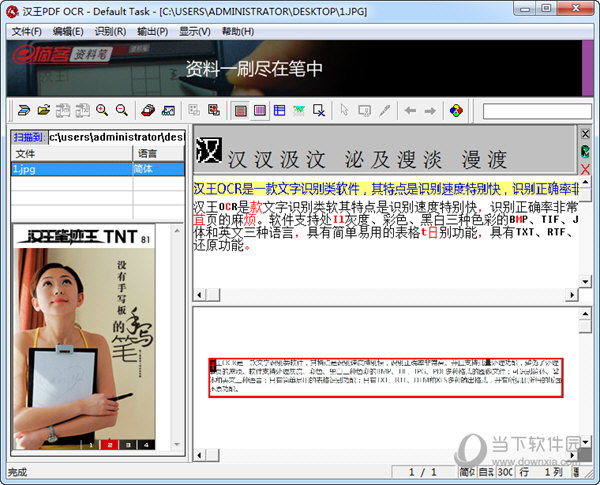Click the red X icon beside candidate bar
This screenshot has height=485, width=600.
click(585, 169)
